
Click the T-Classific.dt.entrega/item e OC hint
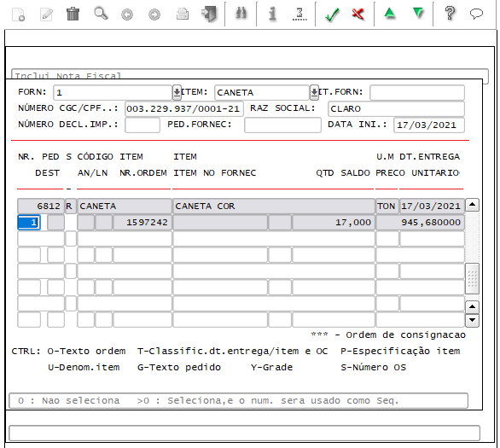point(232,351)
